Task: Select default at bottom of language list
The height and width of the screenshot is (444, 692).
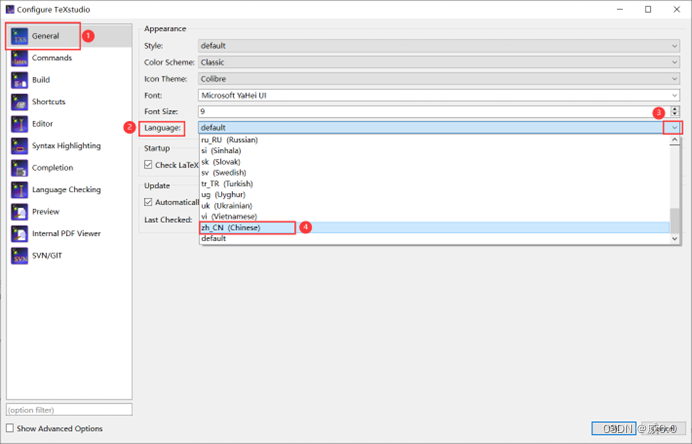Action: coord(434,238)
